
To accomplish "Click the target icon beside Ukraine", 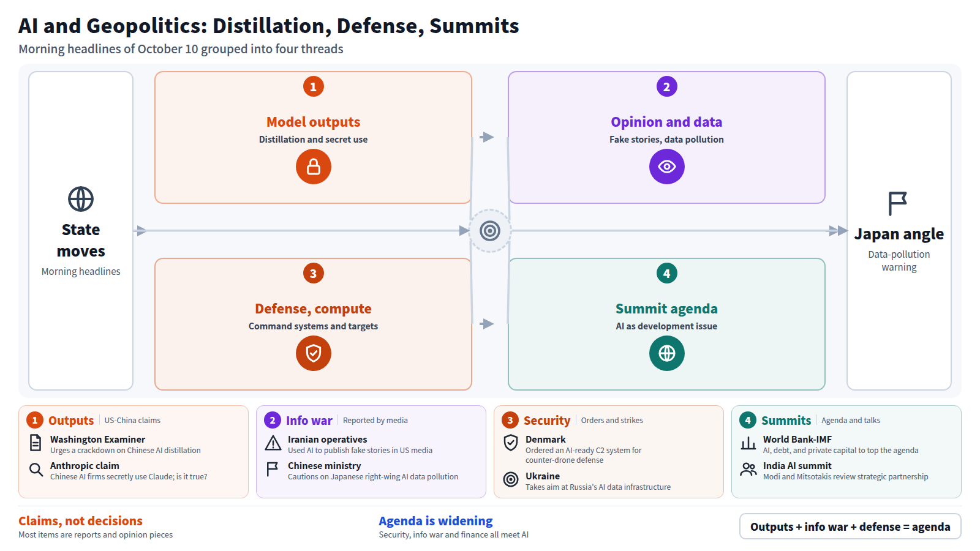I will pyautogui.click(x=511, y=479).
